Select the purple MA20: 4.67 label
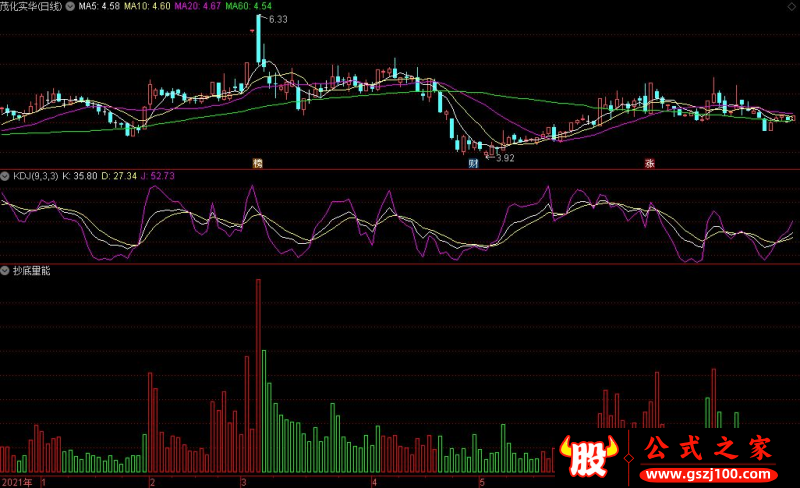Image resolution: width=800 pixels, height=488 pixels. point(198,7)
